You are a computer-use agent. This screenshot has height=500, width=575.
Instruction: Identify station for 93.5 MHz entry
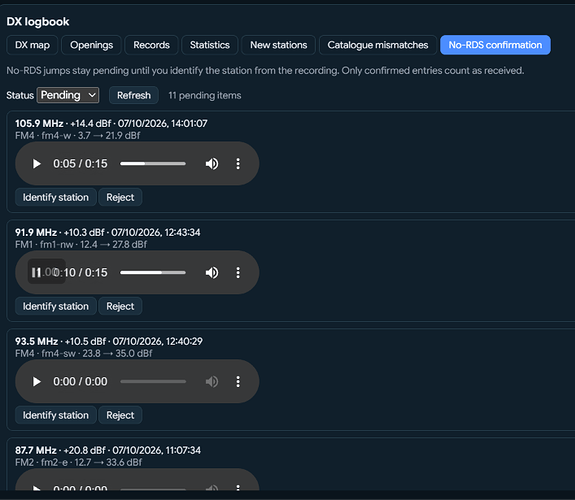56,415
